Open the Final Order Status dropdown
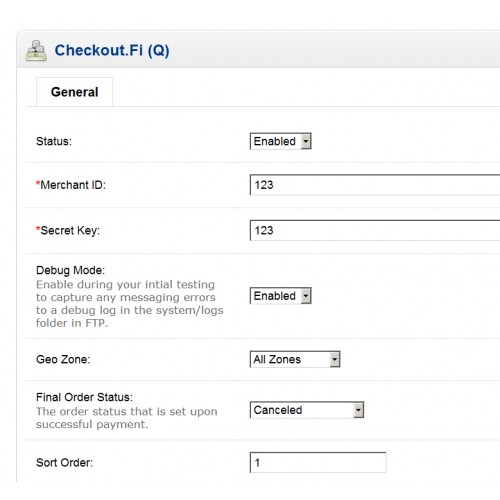This screenshot has width=500, height=500. 307,410
